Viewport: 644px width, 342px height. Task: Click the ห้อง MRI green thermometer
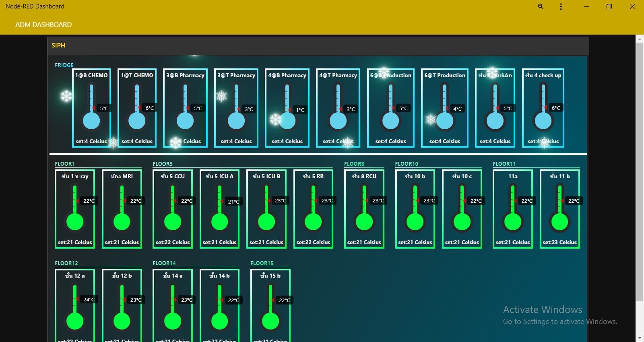pos(122,208)
